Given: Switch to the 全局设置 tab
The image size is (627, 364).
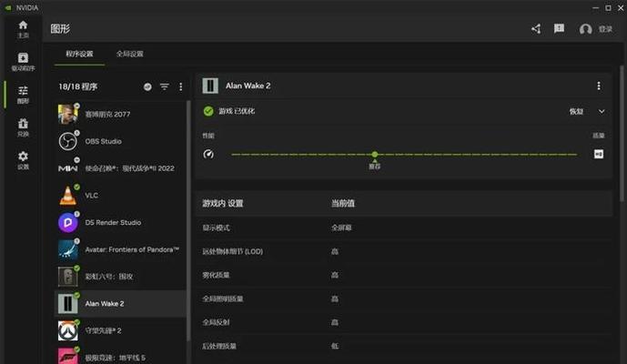Looking at the screenshot, I should (x=129, y=54).
